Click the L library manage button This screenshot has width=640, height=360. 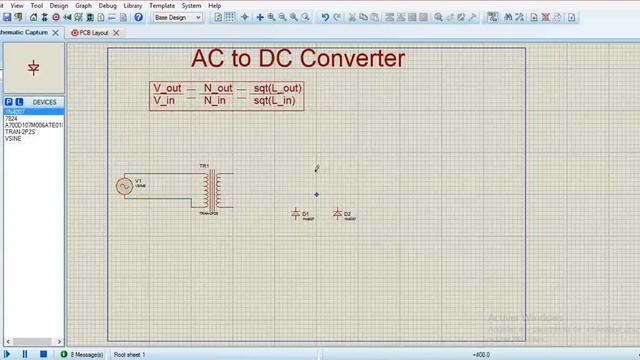[x=19, y=102]
